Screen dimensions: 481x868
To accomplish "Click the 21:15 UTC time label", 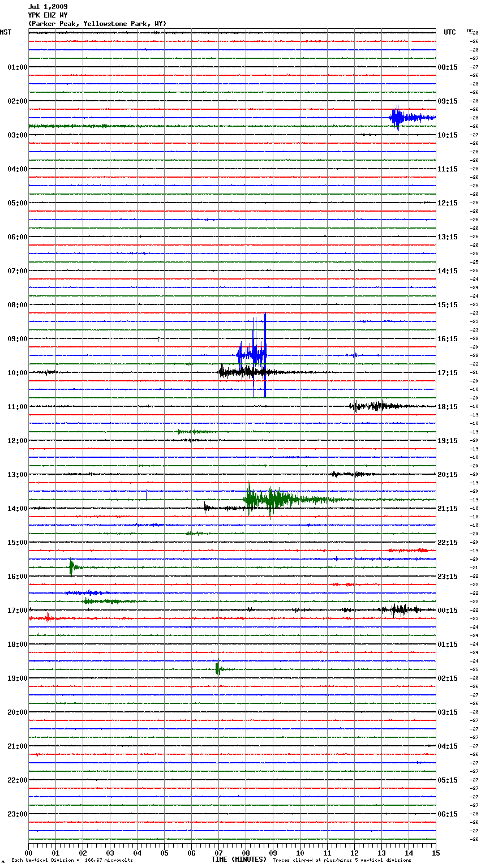I will point(448,509).
